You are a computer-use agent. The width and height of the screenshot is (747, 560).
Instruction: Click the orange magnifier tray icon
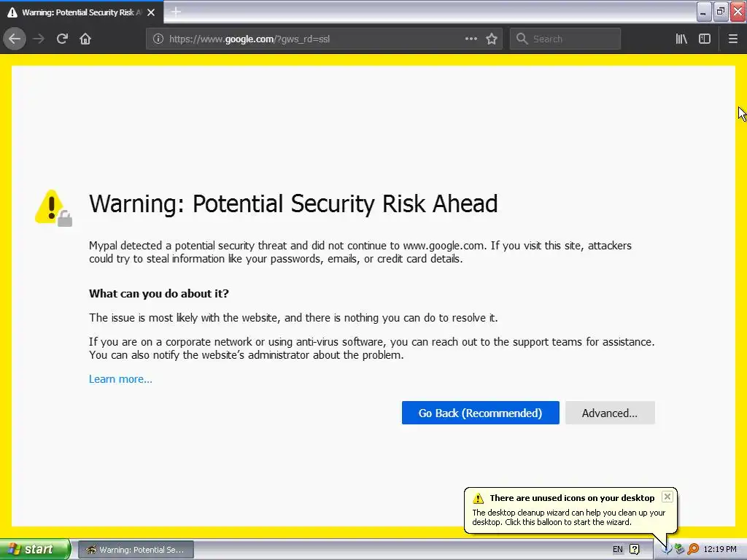coord(693,549)
